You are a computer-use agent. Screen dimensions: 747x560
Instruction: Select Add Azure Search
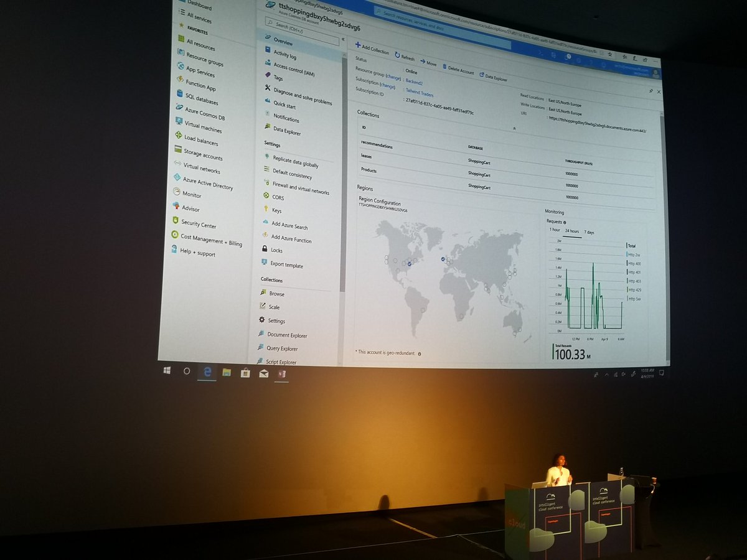tap(289, 226)
